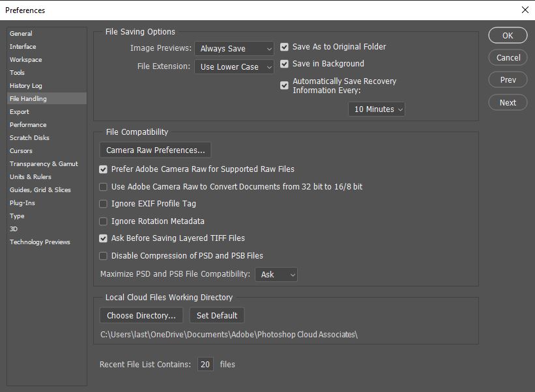Viewport: 535px width, 392px height.
Task: Toggle Ask Before Saving Layered TIFF Files
Action: 103,238
